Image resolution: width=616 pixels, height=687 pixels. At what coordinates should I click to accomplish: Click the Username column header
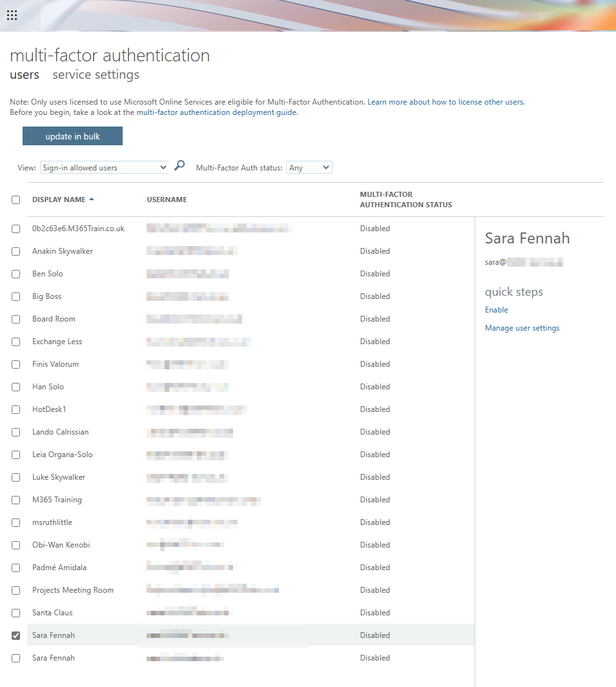tap(167, 200)
